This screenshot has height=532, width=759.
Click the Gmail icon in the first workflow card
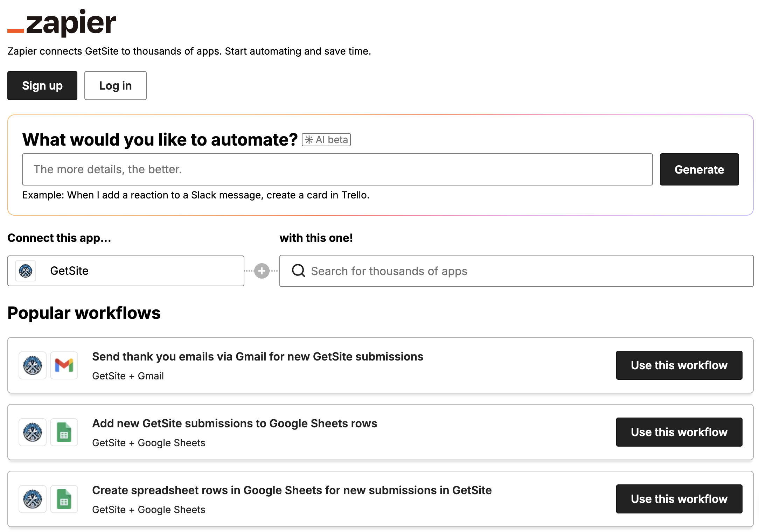(64, 365)
